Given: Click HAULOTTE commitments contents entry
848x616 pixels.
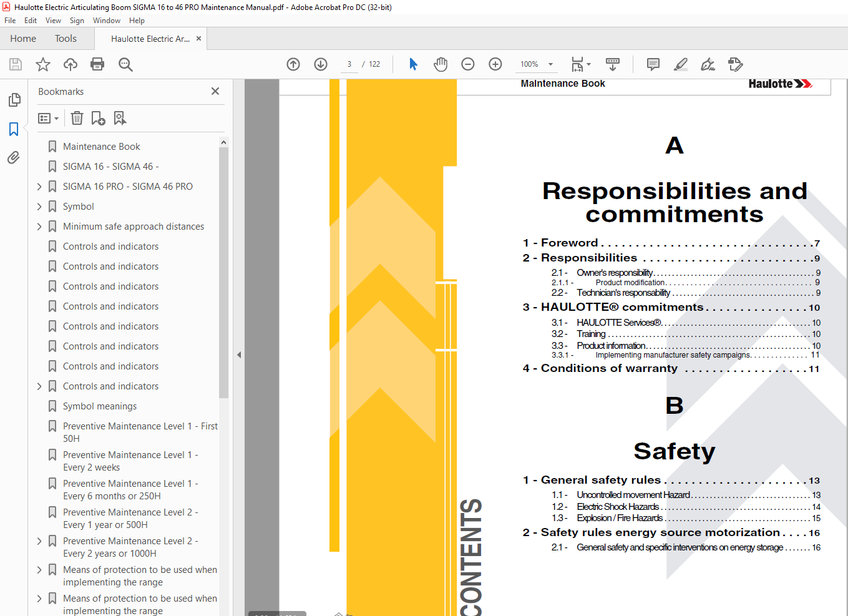Looking at the screenshot, I should [671, 307].
